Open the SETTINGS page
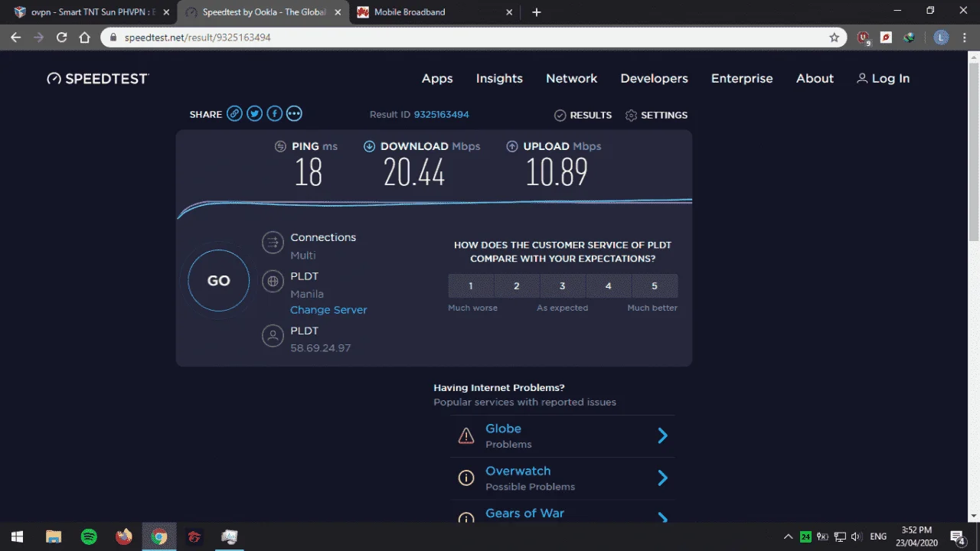This screenshot has height=551, width=980. 656,116
